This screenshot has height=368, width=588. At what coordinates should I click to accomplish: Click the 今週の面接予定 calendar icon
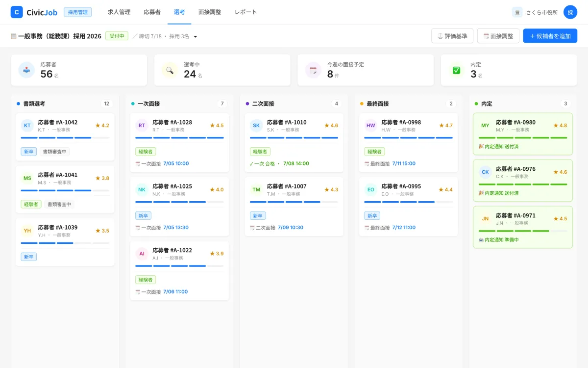(x=313, y=70)
